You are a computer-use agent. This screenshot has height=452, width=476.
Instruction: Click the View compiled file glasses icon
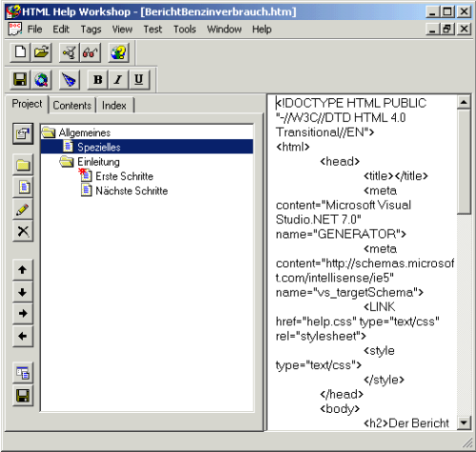pos(90,52)
